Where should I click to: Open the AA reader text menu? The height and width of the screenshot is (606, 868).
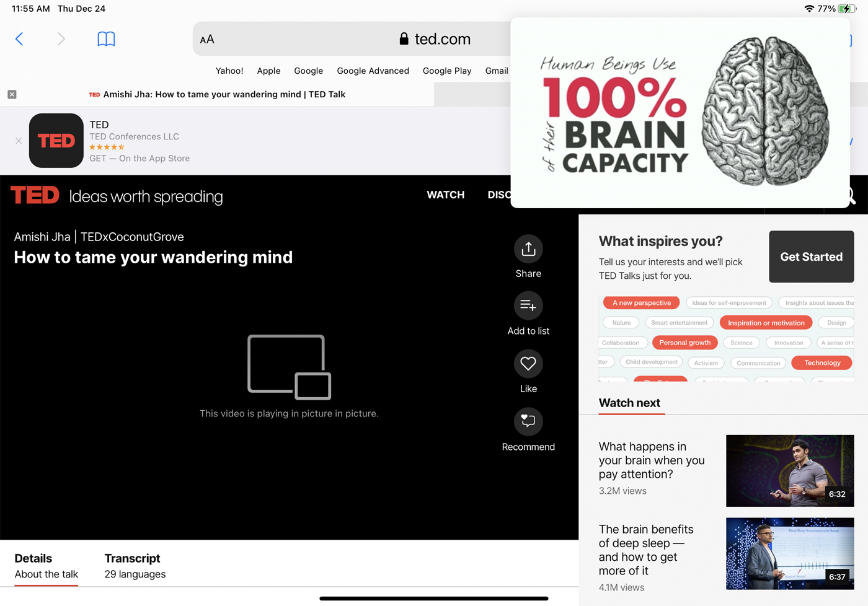(207, 40)
